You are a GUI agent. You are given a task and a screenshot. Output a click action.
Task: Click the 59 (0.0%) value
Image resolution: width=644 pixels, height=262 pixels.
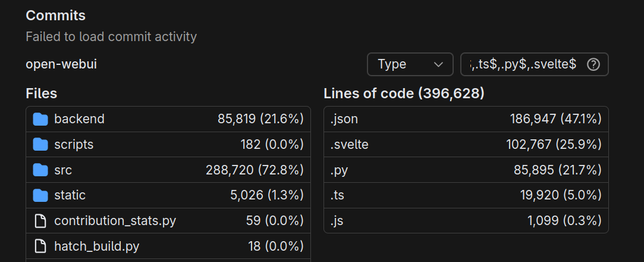tap(275, 221)
